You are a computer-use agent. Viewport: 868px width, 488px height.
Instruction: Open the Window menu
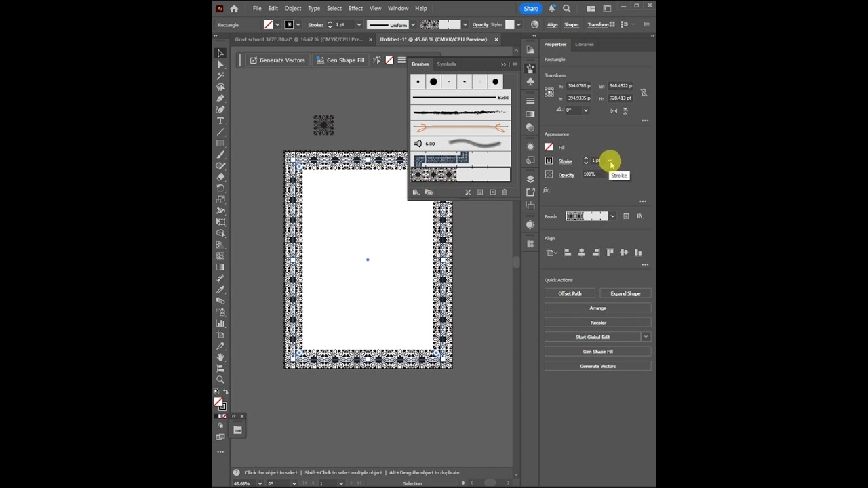coord(398,9)
